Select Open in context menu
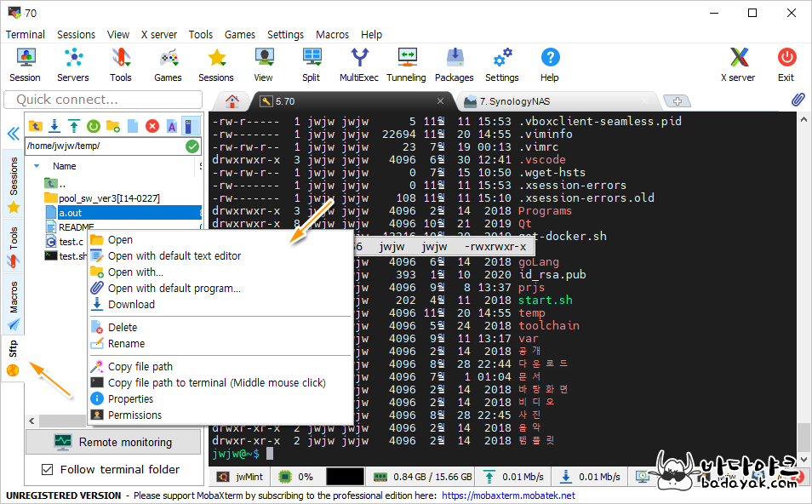 coord(220,240)
